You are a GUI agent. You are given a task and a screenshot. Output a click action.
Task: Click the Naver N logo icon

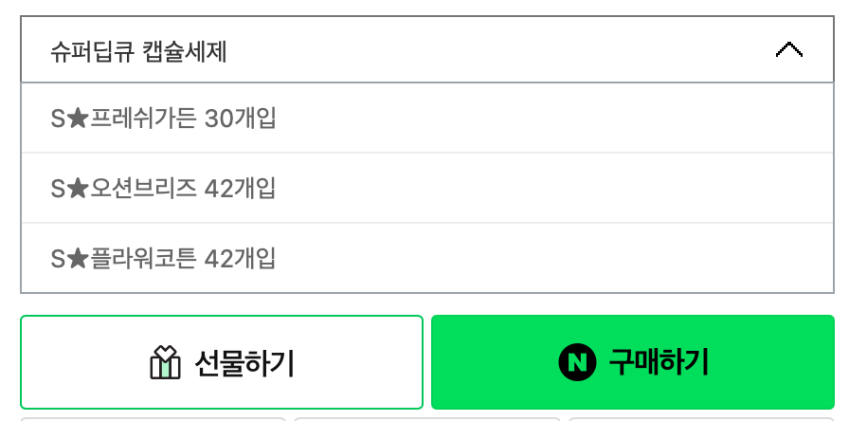[x=577, y=362]
